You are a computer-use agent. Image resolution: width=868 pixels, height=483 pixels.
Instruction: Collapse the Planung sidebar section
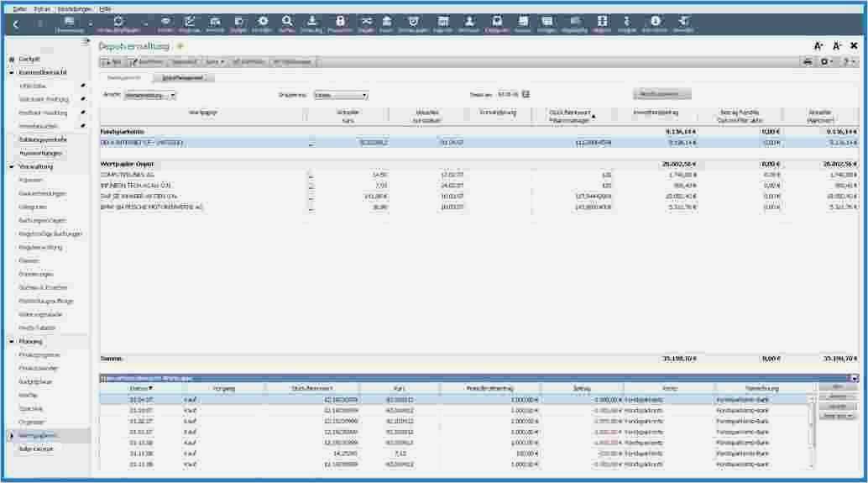[x=11, y=342]
